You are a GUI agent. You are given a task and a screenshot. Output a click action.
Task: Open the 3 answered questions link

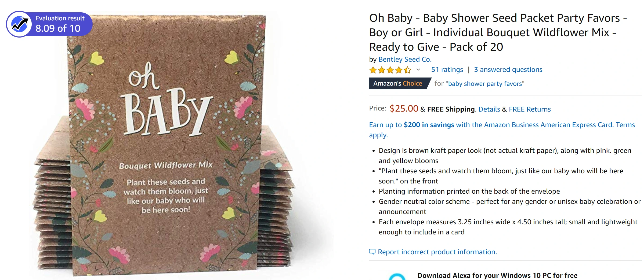(508, 70)
